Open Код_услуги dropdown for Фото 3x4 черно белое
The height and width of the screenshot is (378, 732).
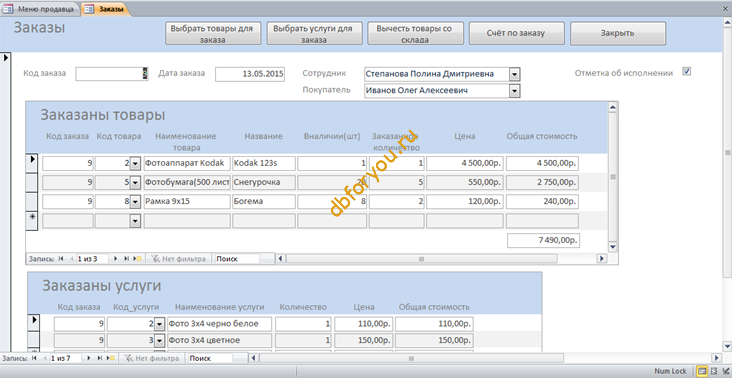(160, 324)
